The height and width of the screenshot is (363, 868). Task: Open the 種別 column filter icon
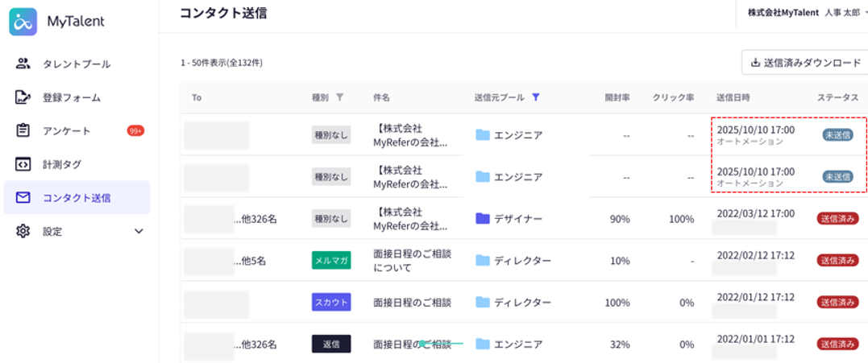(339, 97)
